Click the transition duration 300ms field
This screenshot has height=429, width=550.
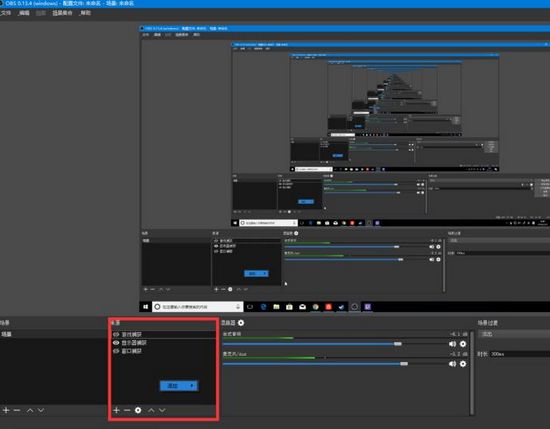coord(520,354)
